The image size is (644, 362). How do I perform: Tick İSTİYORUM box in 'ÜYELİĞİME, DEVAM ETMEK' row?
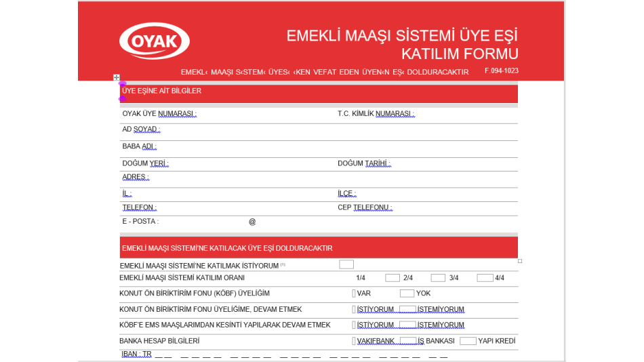point(354,309)
